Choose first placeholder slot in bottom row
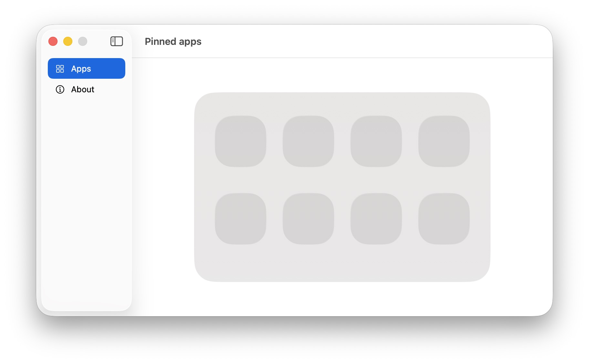The width and height of the screenshot is (589, 364). [x=241, y=219]
